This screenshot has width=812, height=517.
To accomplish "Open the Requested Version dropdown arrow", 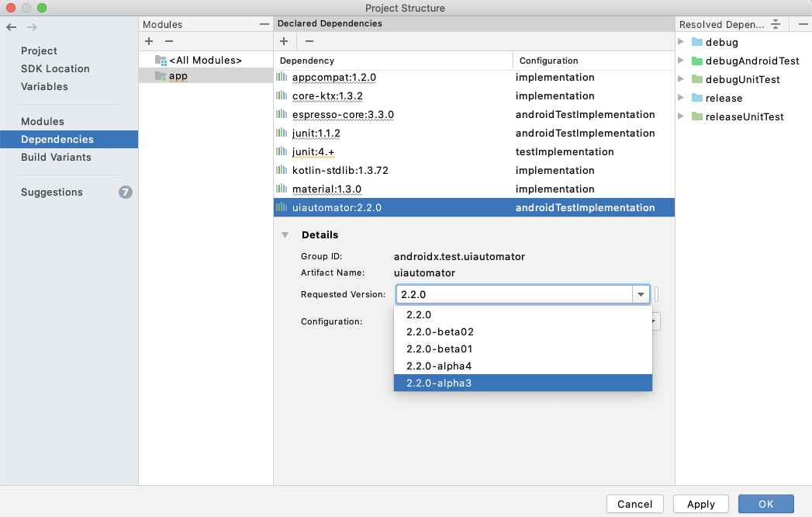I will pos(641,295).
